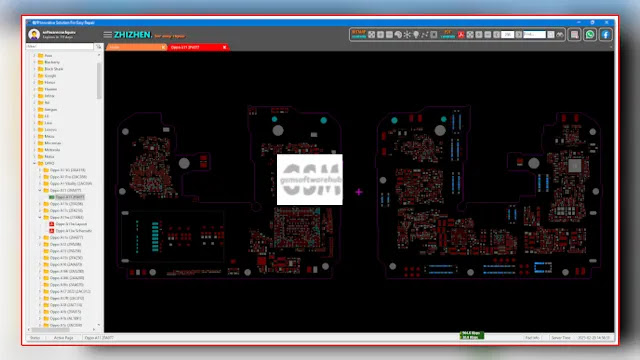Toggle the lightbulb icon in the toolbar
The height and width of the screenshot is (360, 640).
click(416, 35)
